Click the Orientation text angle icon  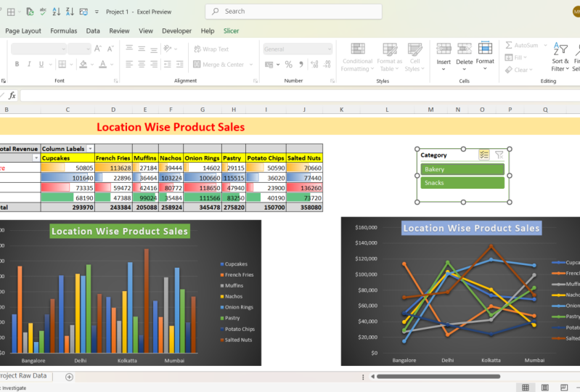click(168, 49)
